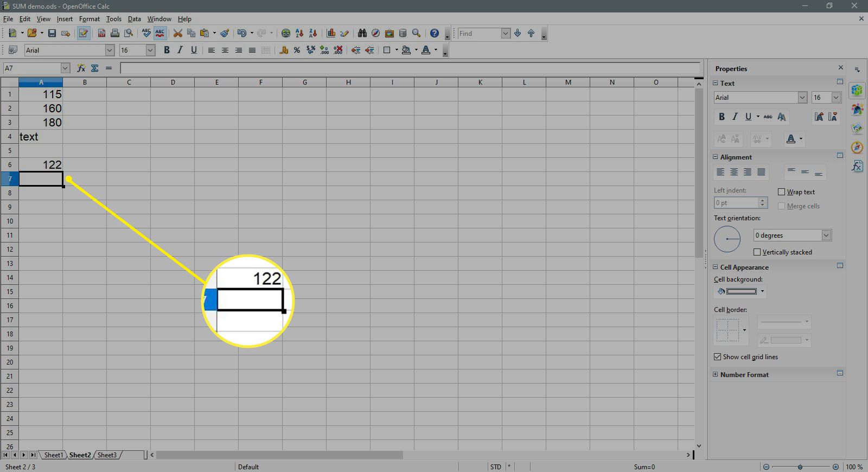Toggle Italic in Properties sidebar

(735, 117)
